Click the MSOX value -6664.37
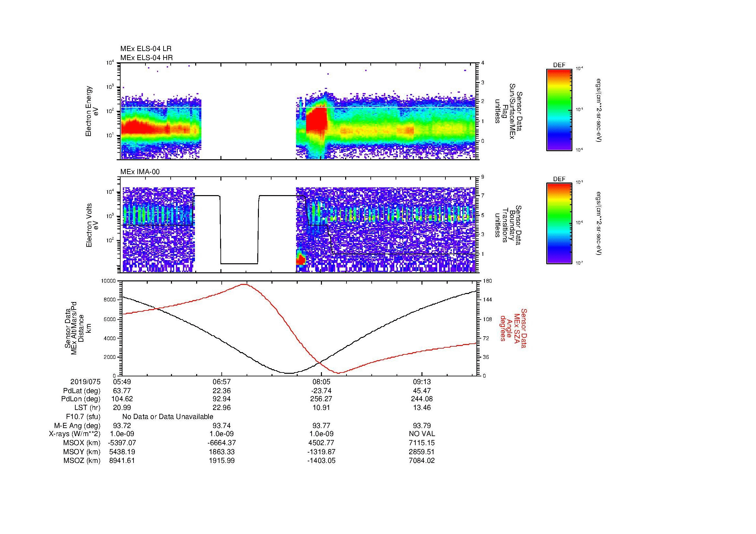The width and height of the screenshot is (756, 534). point(222,443)
